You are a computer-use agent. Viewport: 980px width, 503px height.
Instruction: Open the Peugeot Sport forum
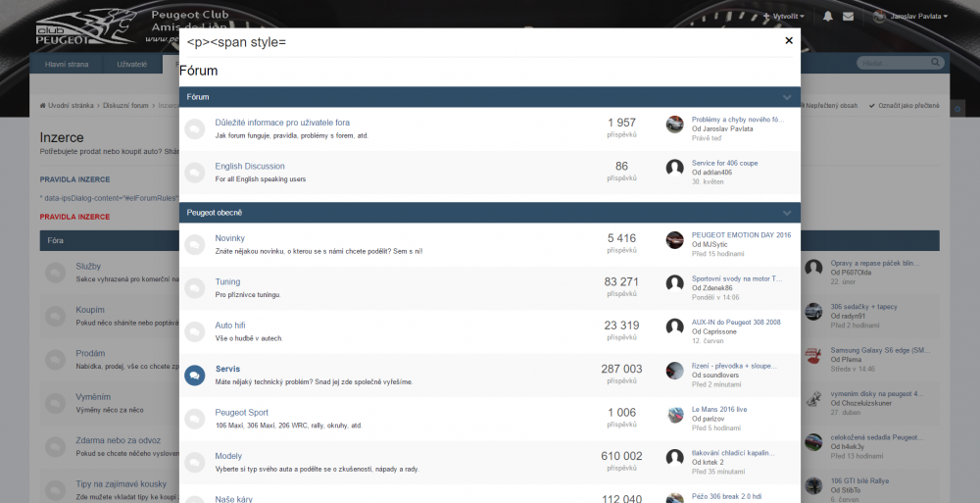tap(242, 412)
